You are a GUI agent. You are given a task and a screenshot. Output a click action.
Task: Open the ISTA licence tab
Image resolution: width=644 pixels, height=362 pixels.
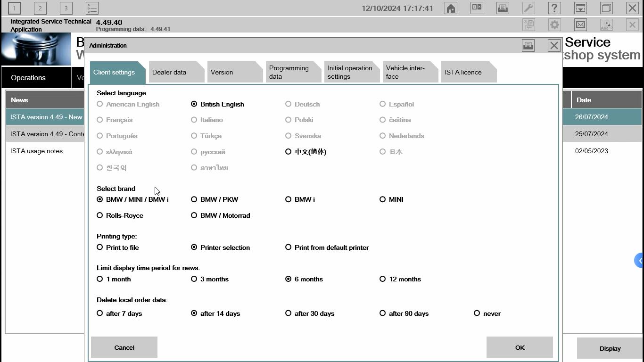[469, 72]
